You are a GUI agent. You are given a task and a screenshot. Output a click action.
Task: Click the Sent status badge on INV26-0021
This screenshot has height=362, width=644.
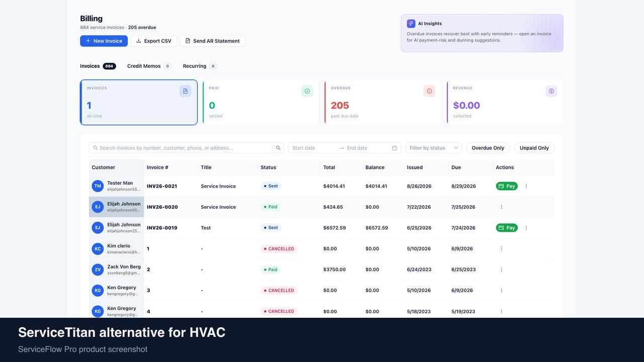[270, 186]
